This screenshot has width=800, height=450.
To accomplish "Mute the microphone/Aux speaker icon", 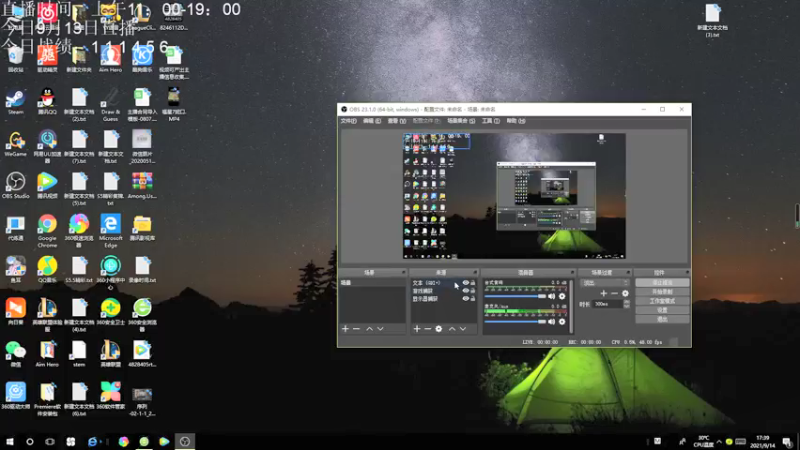I will (552, 322).
